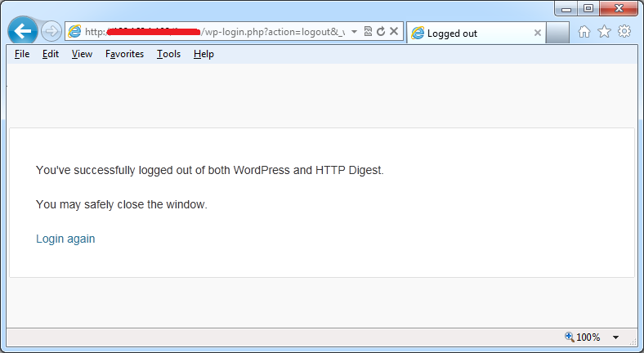Open the File menu
The image size is (644, 353).
click(x=22, y=54)
